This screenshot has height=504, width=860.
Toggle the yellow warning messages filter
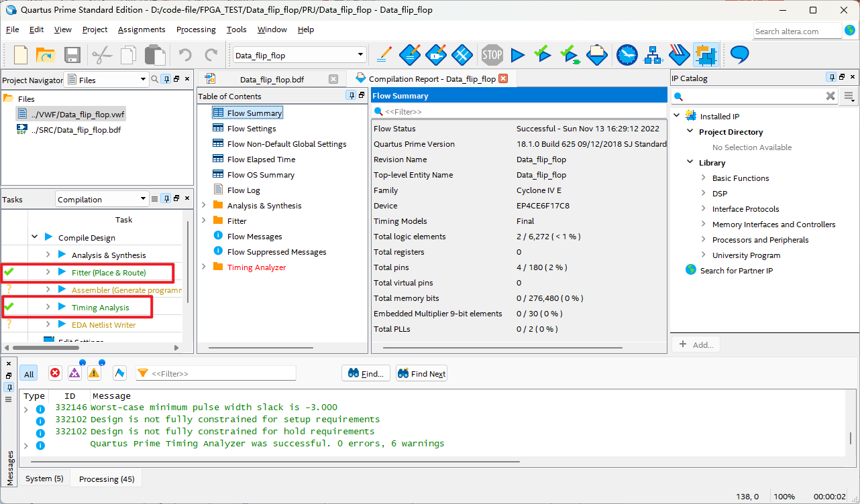[94, 373]
